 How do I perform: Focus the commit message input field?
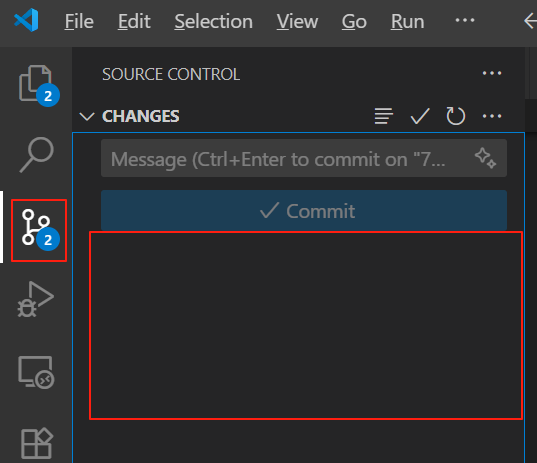304,158
